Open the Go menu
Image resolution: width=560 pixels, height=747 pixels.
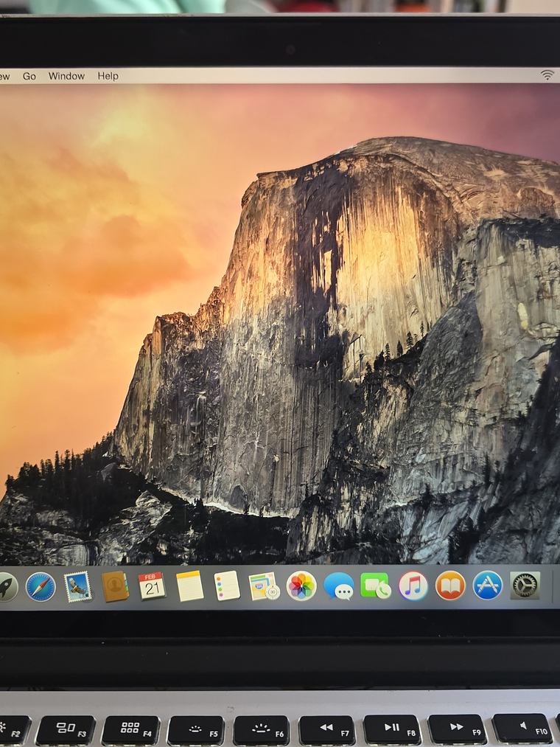click(x=29, y=76)
